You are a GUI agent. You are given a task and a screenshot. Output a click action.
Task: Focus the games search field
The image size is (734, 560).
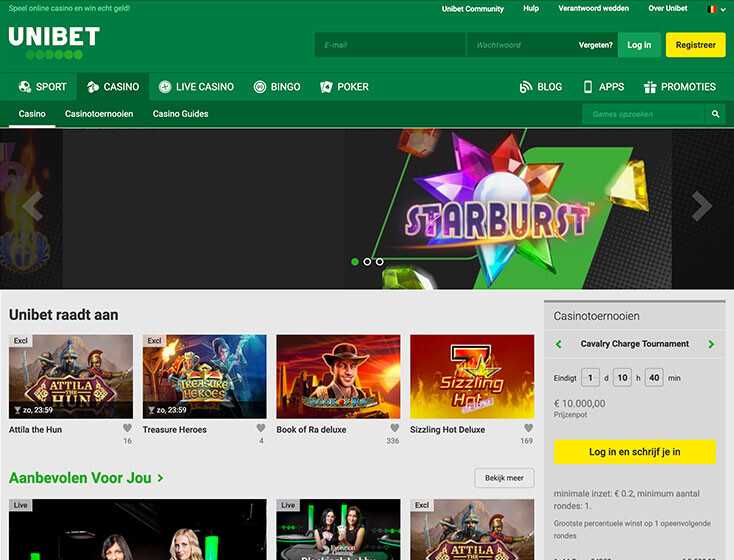click(x=644, y=114)
